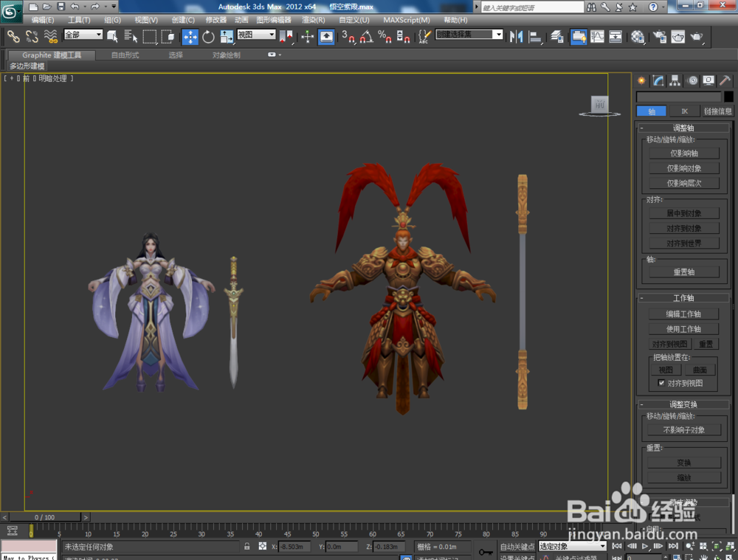Click the object color swatch
The height and width of the screenshot is (560, 738).
(728, 97)
